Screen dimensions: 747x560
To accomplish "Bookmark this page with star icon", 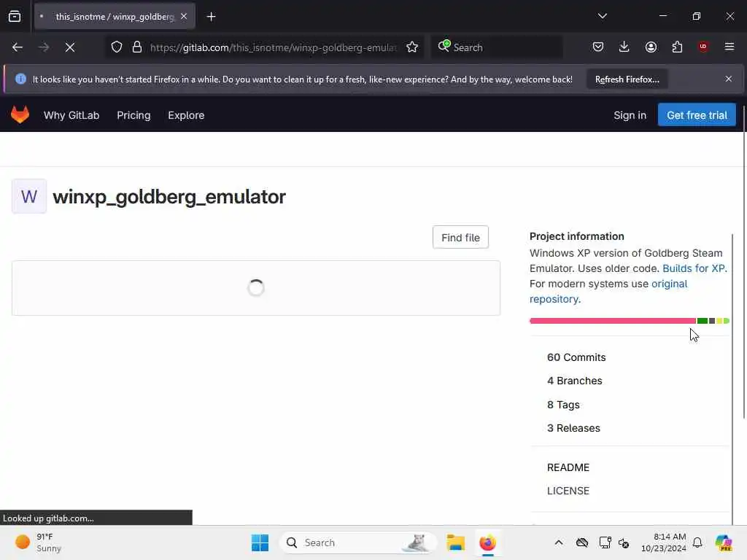I will [x=412, y=47].
